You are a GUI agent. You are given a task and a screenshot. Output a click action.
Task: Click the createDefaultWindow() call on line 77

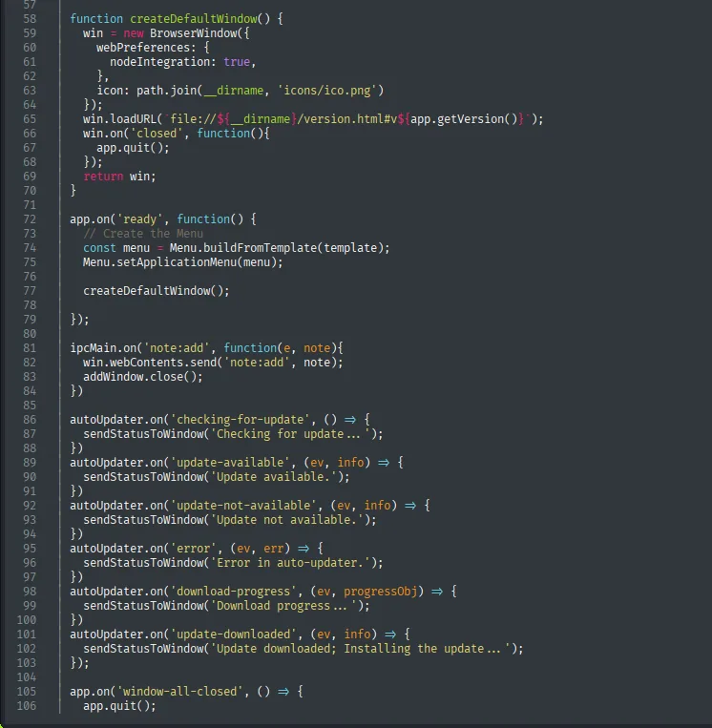(154, 291)
